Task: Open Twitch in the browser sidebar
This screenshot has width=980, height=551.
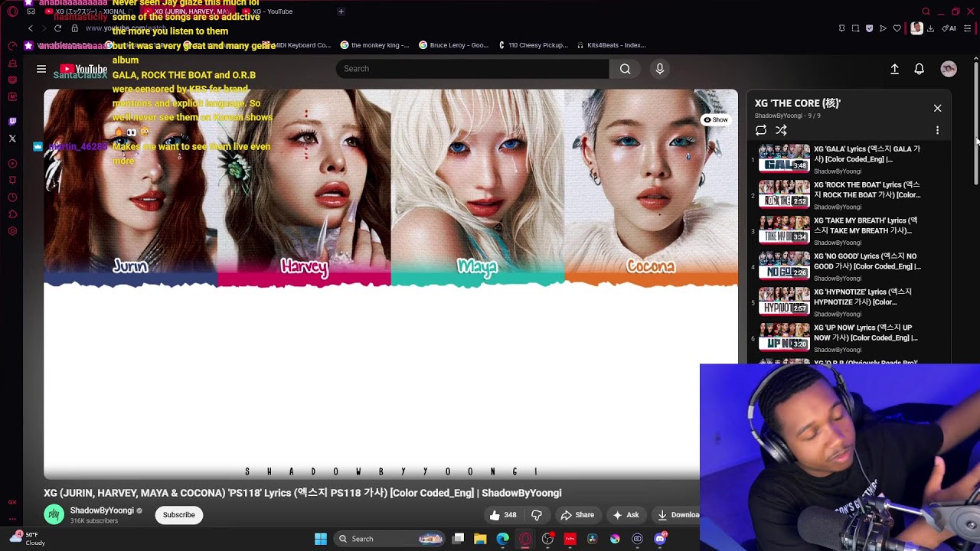Action: (x=12, y=122)
